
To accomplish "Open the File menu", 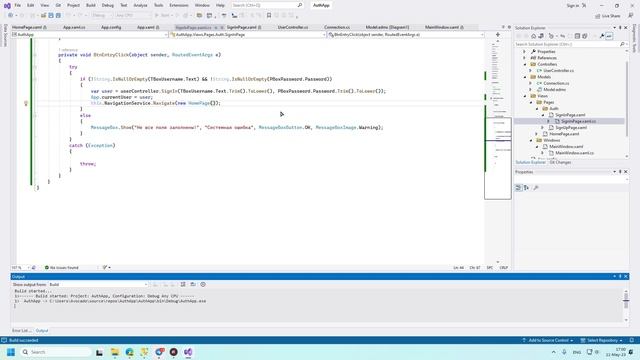I will 18,5.
